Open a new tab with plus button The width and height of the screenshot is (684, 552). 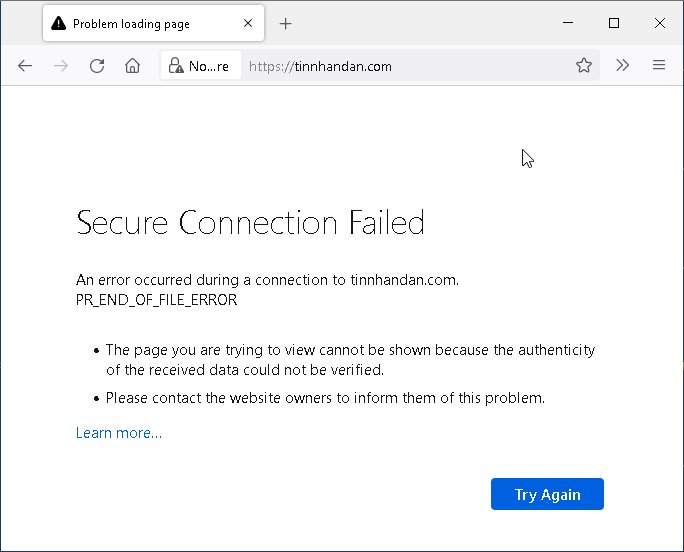point(285,24)
